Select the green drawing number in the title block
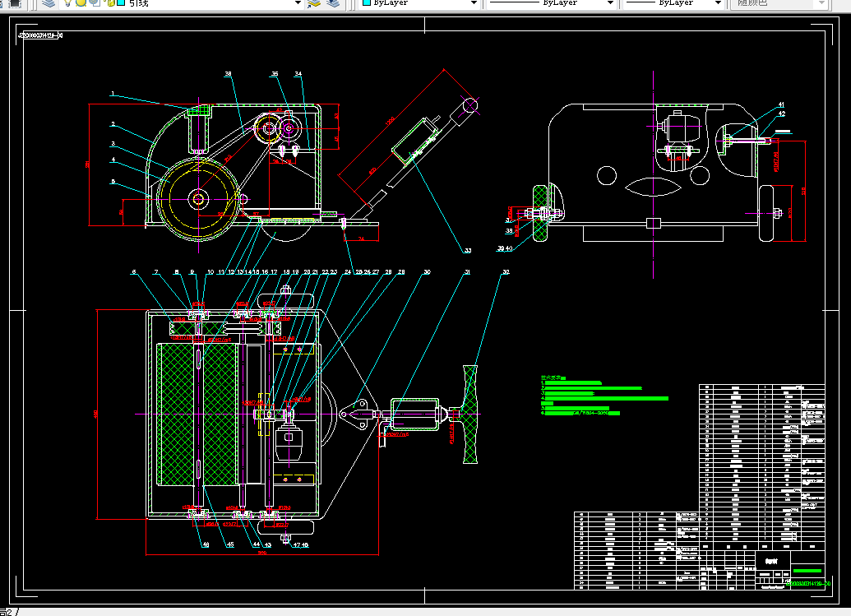Viewport: 851px width, 616px height. tap(807, 584)
